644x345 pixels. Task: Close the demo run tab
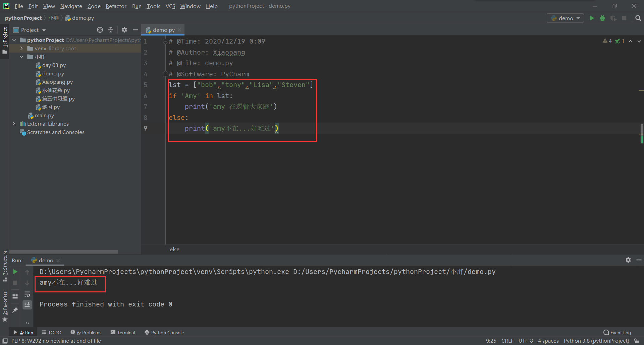(x=58, y=260)
